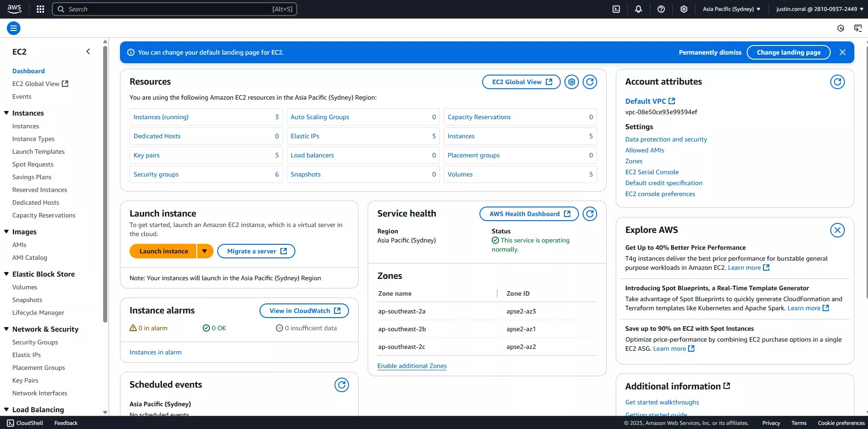The image size is (868, 429).
Task: Close the Explore AWS panel
Action: click(837, 230)
